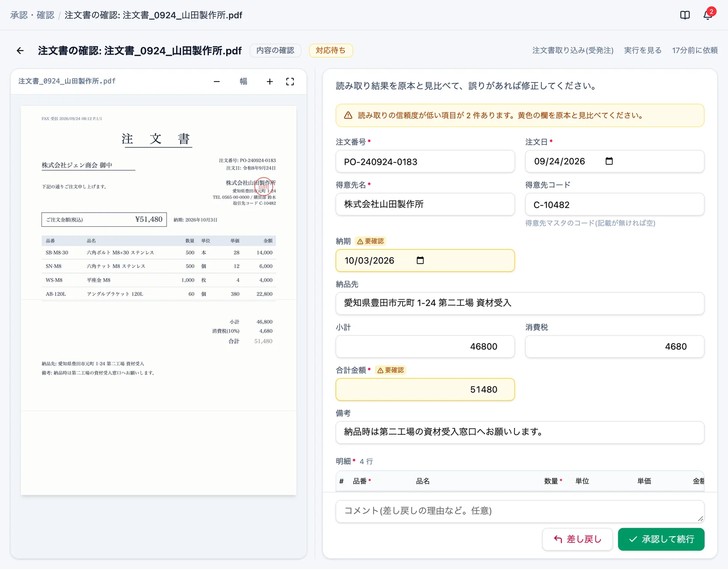The height and width of the screenshot is (569, 728).
Task: Click the 内容の確認 badge
Action: 275,51
